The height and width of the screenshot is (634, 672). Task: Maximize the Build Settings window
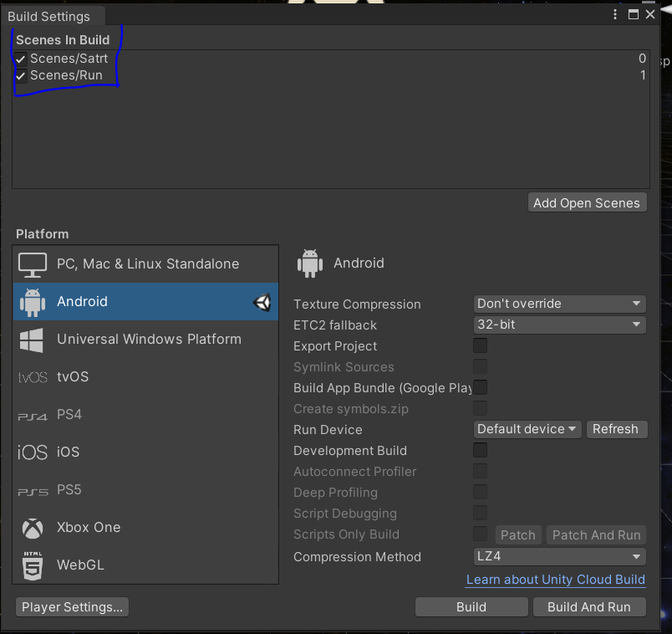pos(633,14)
